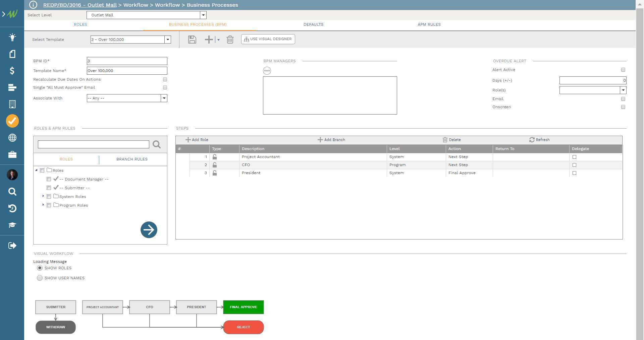Check the Alert Active box
The image size is (644, 340).
point(623,70)
